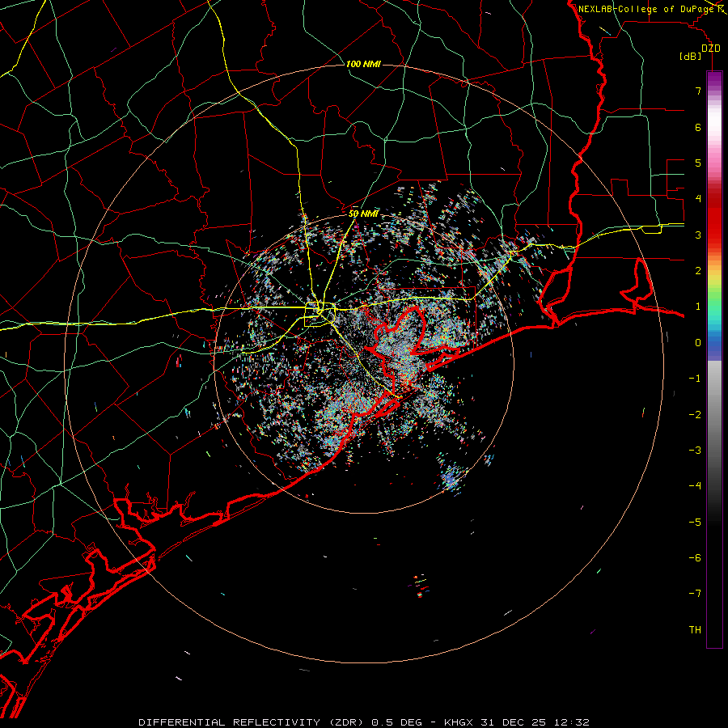Click the 0 dB tick label on legend

(698, 343)
